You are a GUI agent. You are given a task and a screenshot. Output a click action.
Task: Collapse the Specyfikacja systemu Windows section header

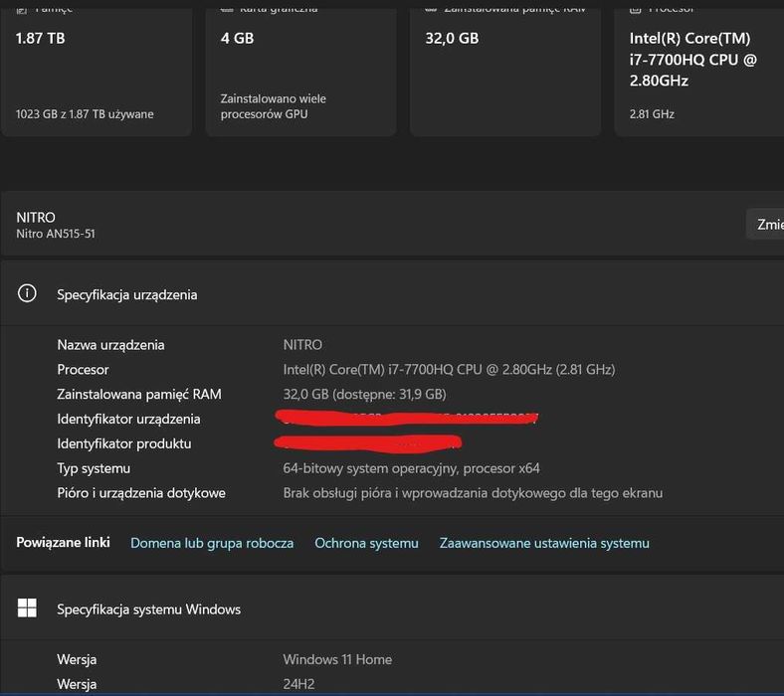coord(392,609)
